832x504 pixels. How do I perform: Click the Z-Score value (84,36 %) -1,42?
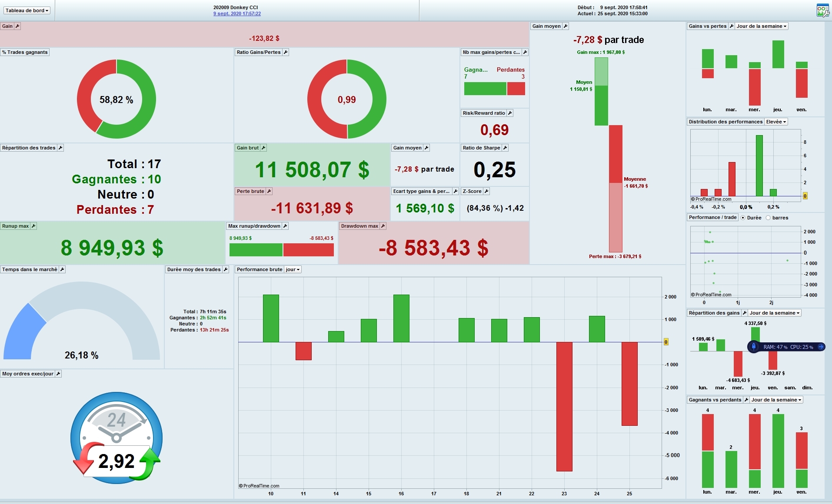coord(495,208)
